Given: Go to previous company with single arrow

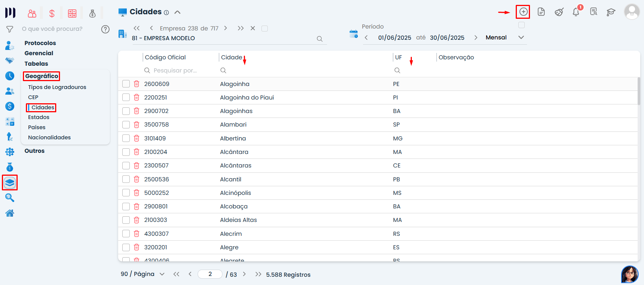Looking at the screenshot, I should [x=151, y=28].
